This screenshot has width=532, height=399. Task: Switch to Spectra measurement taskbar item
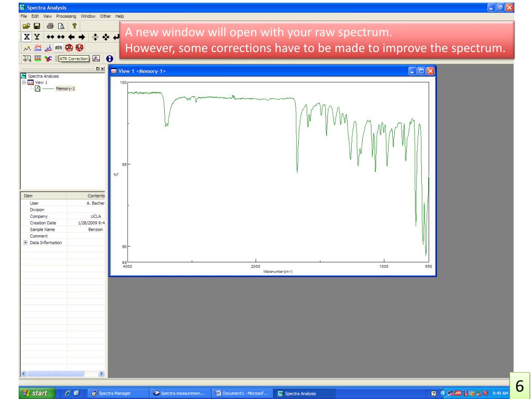tap(179, 393)
